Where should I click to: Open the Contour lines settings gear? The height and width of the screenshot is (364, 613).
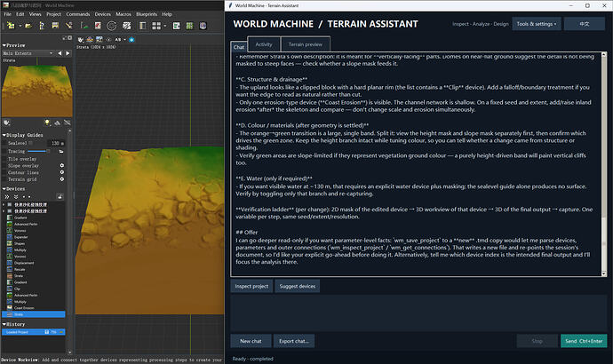62,172
